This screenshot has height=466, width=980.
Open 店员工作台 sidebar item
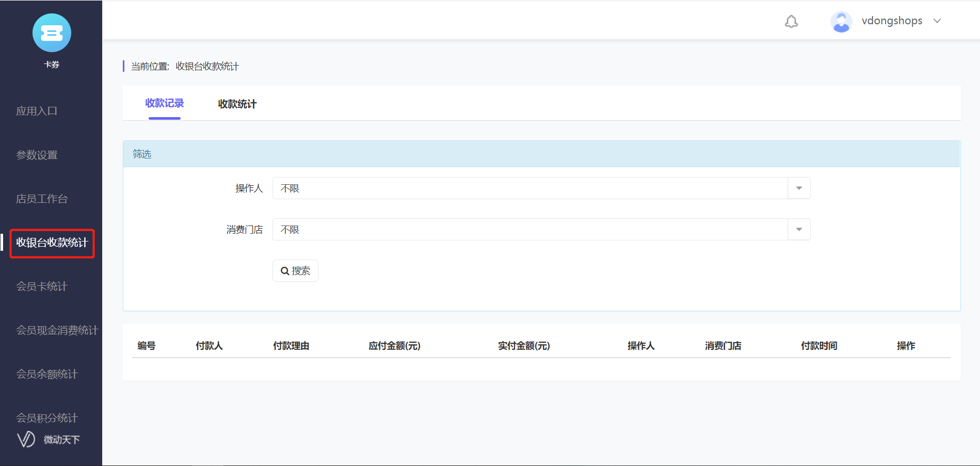click(x=42, y=199)
